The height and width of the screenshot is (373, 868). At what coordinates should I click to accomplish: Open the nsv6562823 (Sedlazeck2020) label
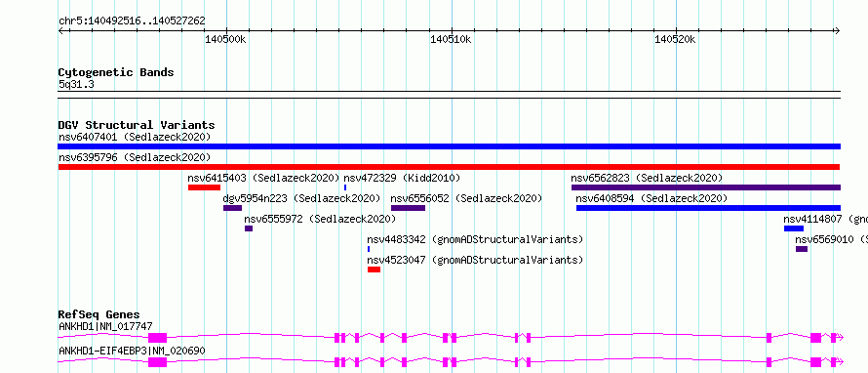click(x=647, y=178)
